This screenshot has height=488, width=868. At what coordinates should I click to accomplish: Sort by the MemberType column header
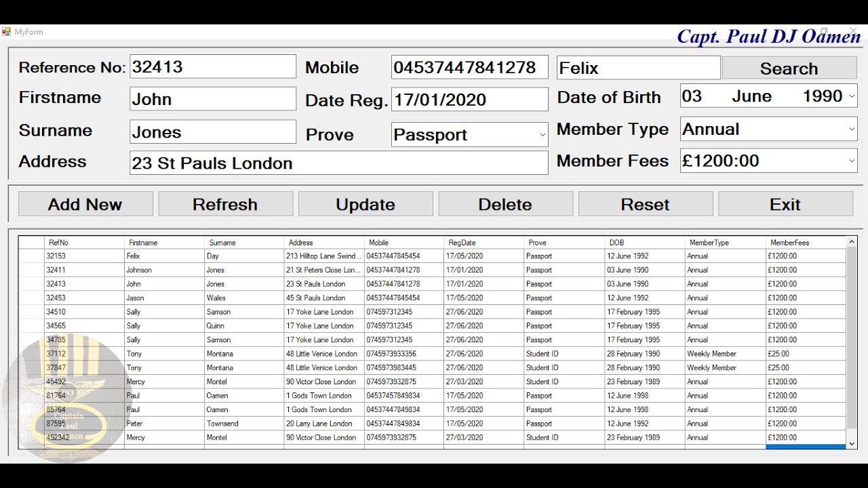725,243
